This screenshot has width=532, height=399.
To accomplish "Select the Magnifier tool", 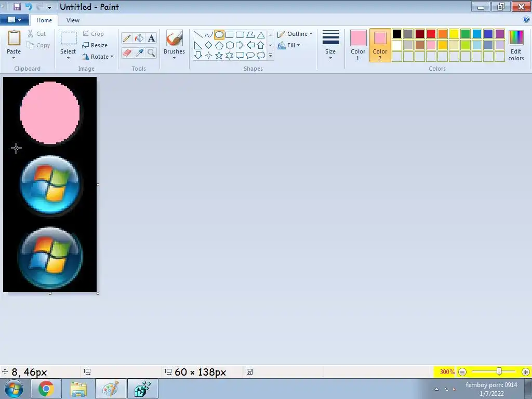I will pyautogui.click(x=151, y=52).
